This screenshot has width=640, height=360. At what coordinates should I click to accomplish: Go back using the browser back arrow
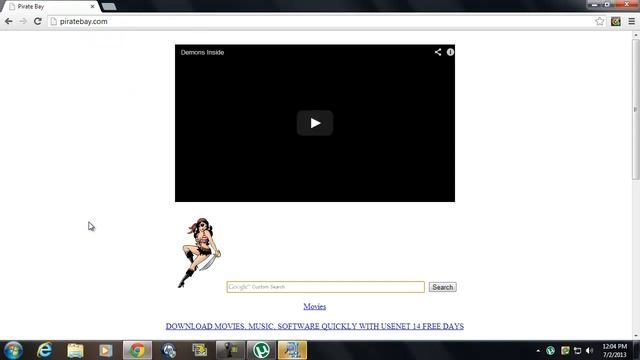9,21
